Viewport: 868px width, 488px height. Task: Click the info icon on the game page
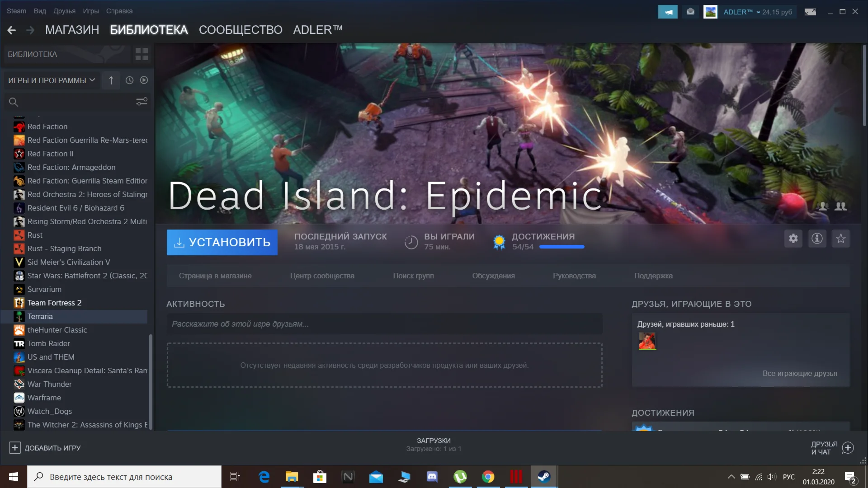click(817, 239)
